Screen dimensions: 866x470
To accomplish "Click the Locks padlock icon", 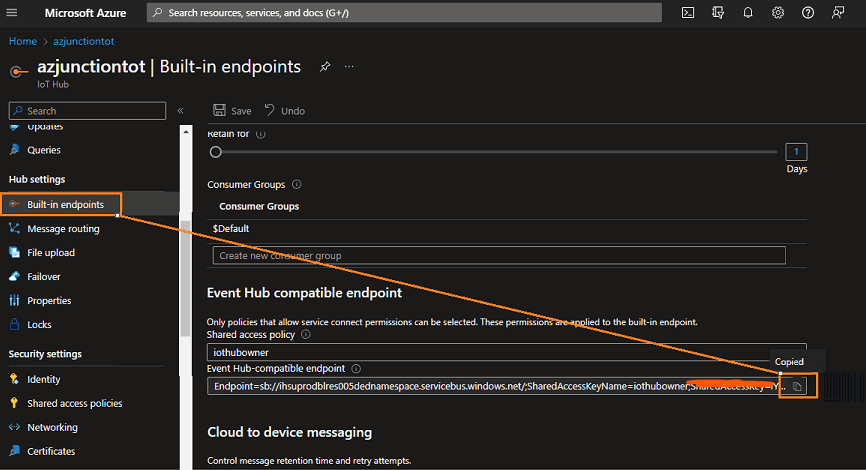I will [x=15, y=324].
